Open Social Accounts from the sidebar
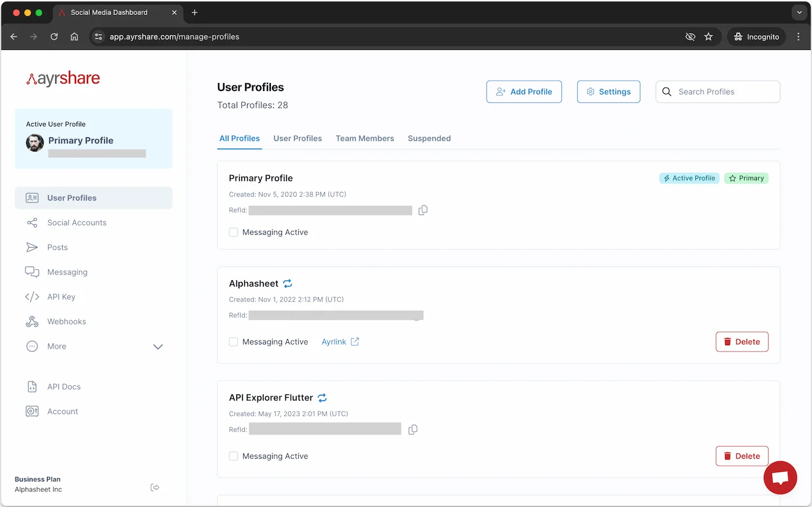This screenshot has width=812, height=507. tap(76, 222)
